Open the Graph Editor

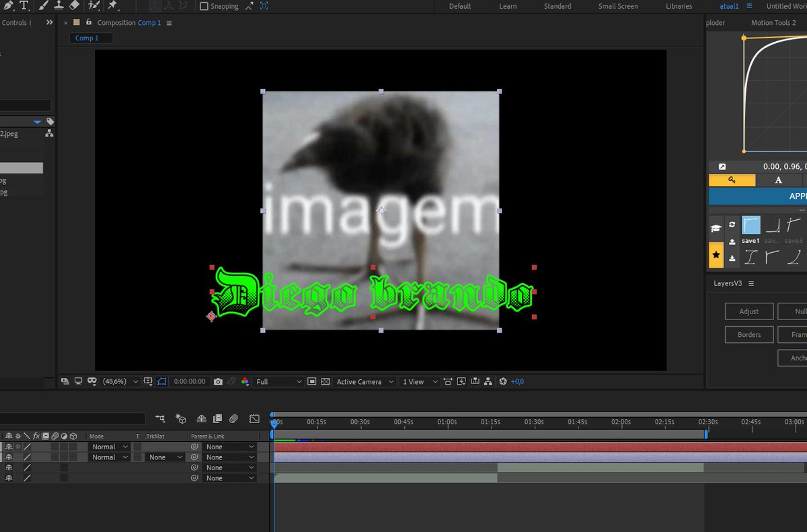tap(254, 418)
